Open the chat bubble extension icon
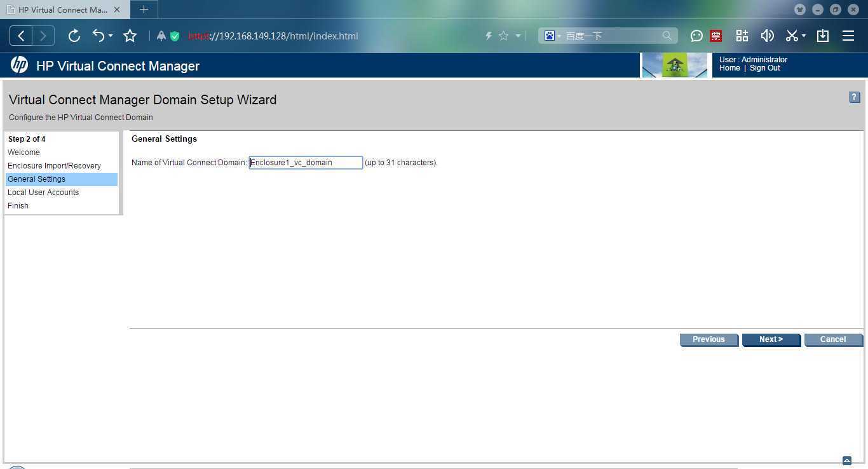Image resolution: width=868 pixels, height=469 pixels. pos(697,36)
